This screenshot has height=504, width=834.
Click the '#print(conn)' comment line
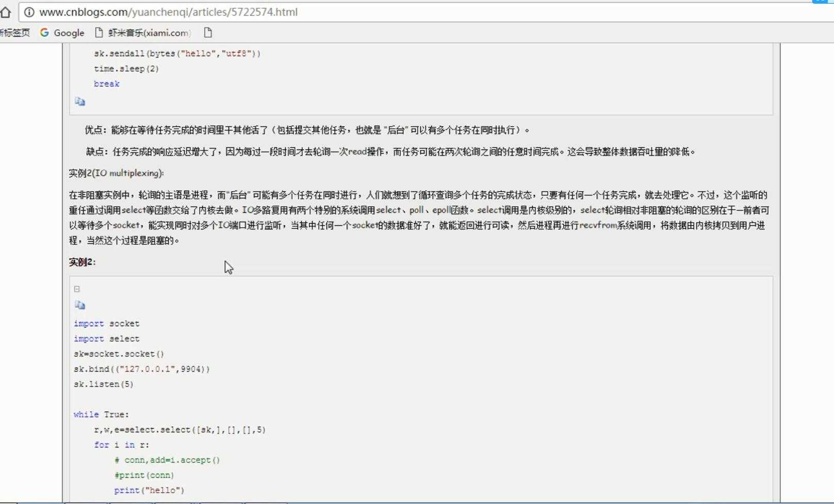(x=144, y=475)
